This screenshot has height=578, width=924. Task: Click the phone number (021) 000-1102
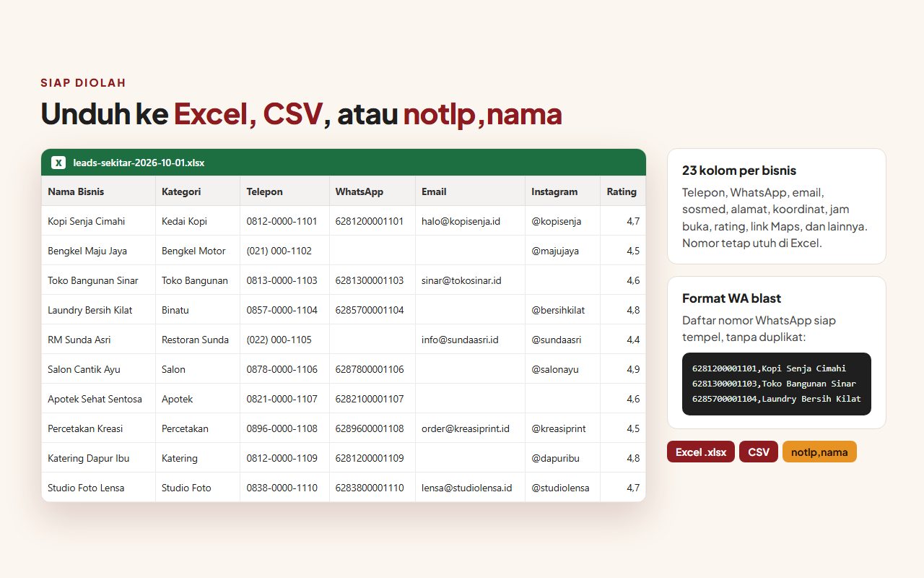(279, 251)
